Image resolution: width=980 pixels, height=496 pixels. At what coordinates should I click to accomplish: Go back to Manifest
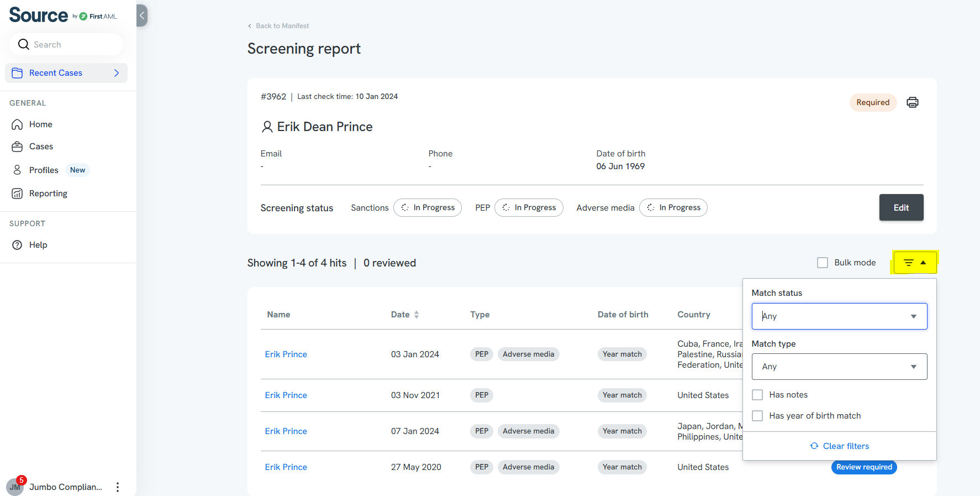[278, 26]
